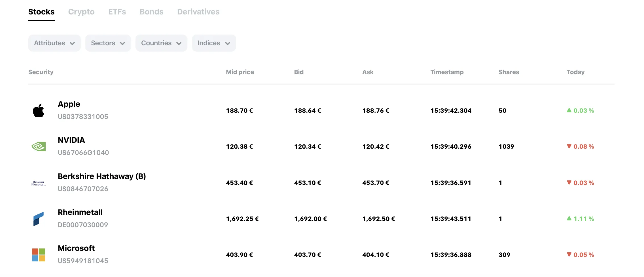
Task: Click Microsoft's ISIN US5949181045
Action: pyautogui.click(x=83, y=261)
